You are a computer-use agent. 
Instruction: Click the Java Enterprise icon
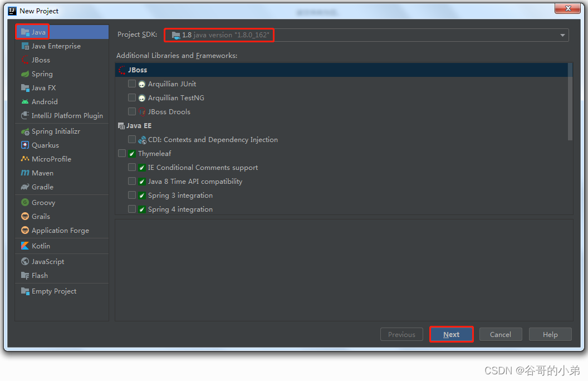point(25,46)
